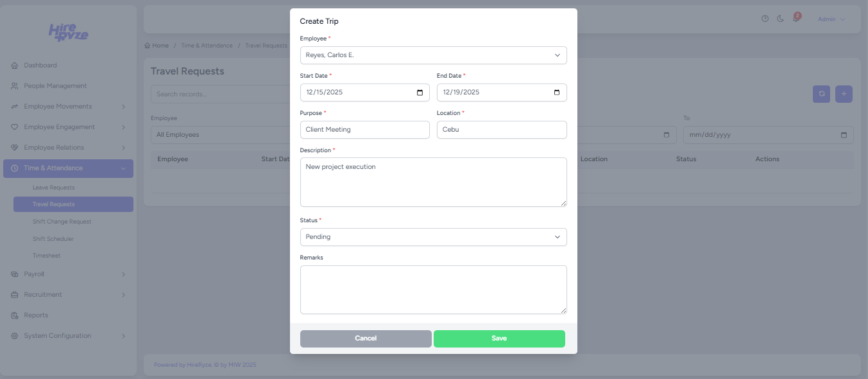The height and width of the screenshot is (379, 868).
Task: Open the Employee dropdown in Create Trip
Action: (x=433, y=55)
